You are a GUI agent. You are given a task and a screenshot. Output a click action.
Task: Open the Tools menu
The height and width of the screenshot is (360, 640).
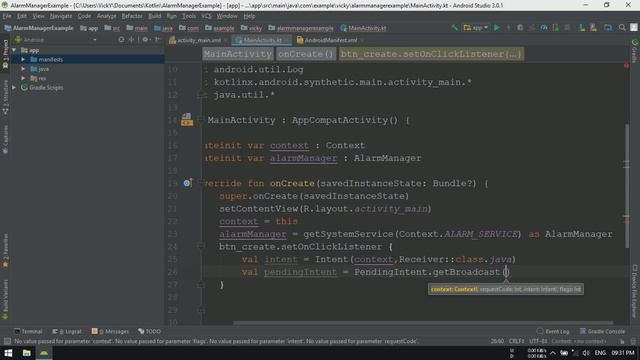pos(189,16)
